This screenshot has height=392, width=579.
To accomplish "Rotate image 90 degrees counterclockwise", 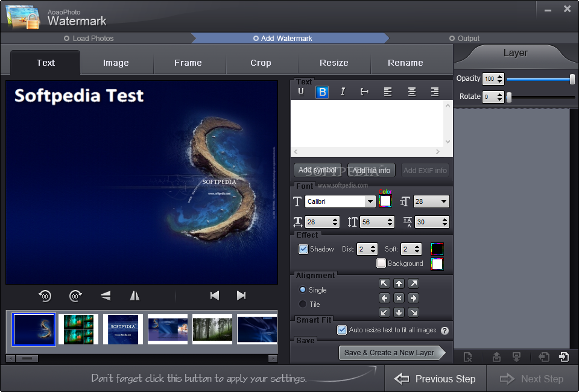I will tap(45, 296).
